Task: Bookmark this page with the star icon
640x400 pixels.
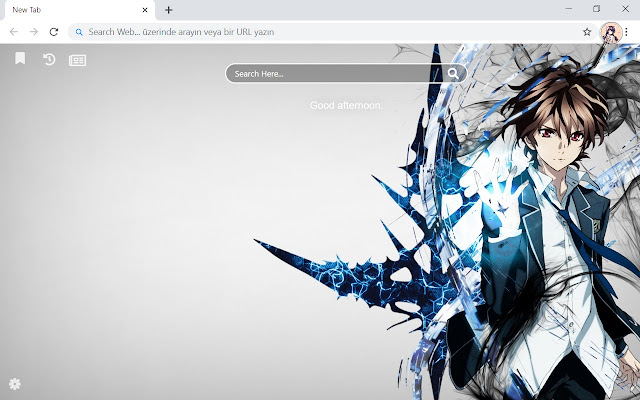Action: pos(587,32)
